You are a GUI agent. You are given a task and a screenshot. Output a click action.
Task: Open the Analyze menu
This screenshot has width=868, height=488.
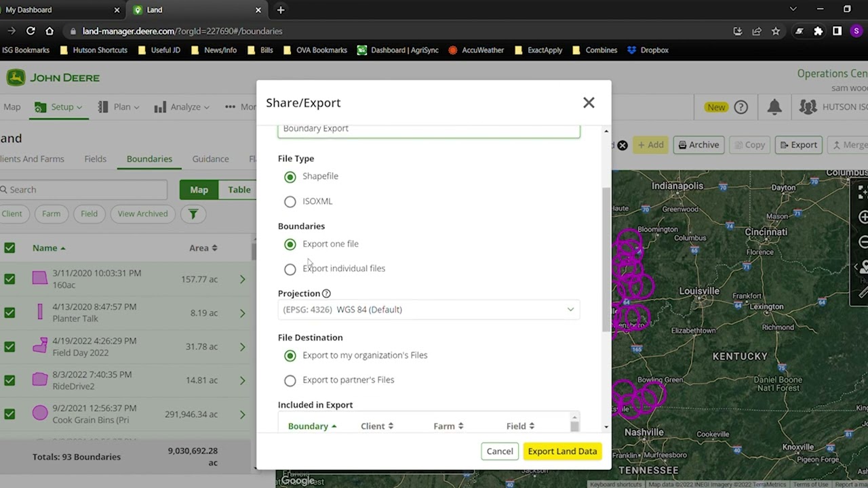tap(181, 107)
